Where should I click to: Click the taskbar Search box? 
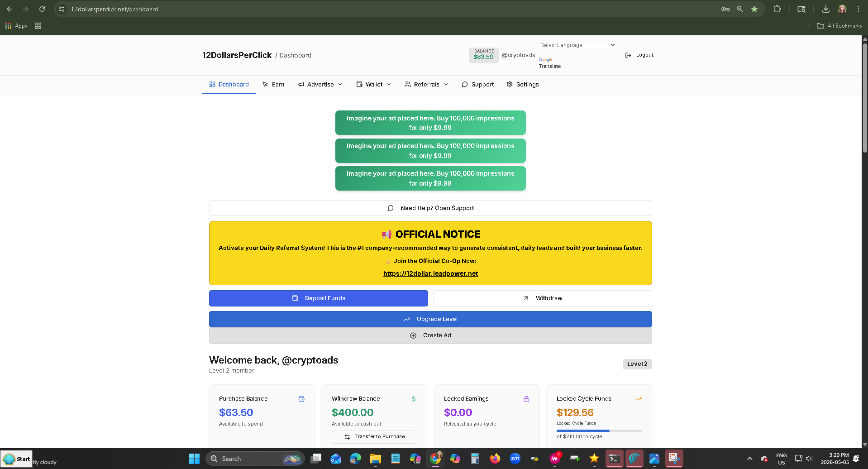[x=255, y=459]
